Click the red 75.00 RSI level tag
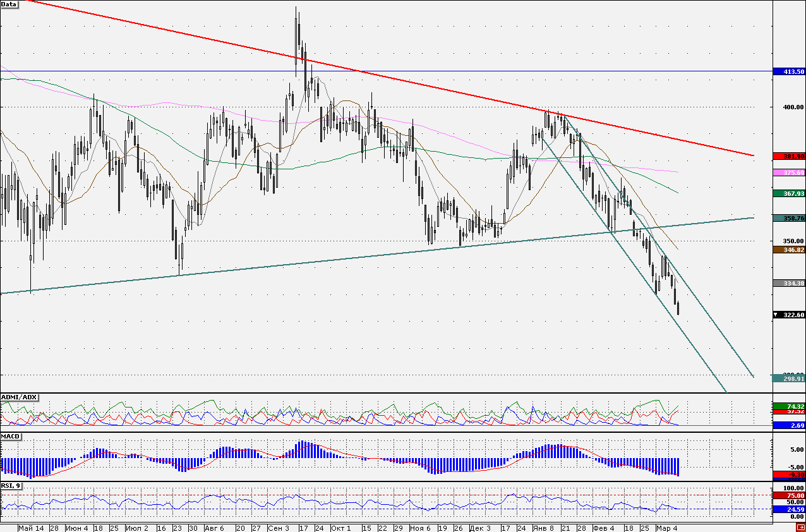 [789, 496]
